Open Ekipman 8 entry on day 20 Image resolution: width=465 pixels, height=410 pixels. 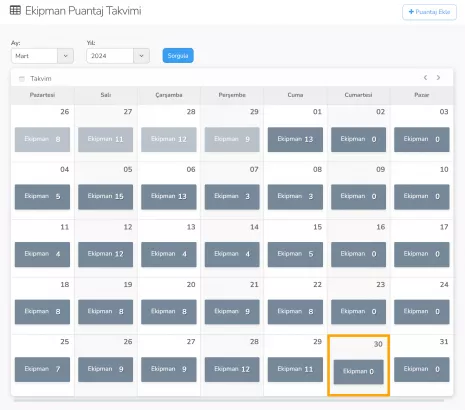click(169, 312)
